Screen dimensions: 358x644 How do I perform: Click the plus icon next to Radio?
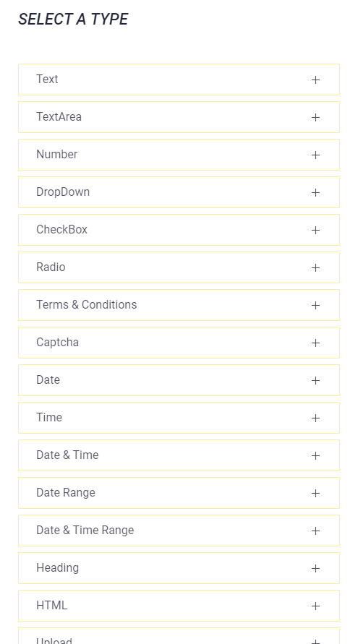(x=315, y=267)
